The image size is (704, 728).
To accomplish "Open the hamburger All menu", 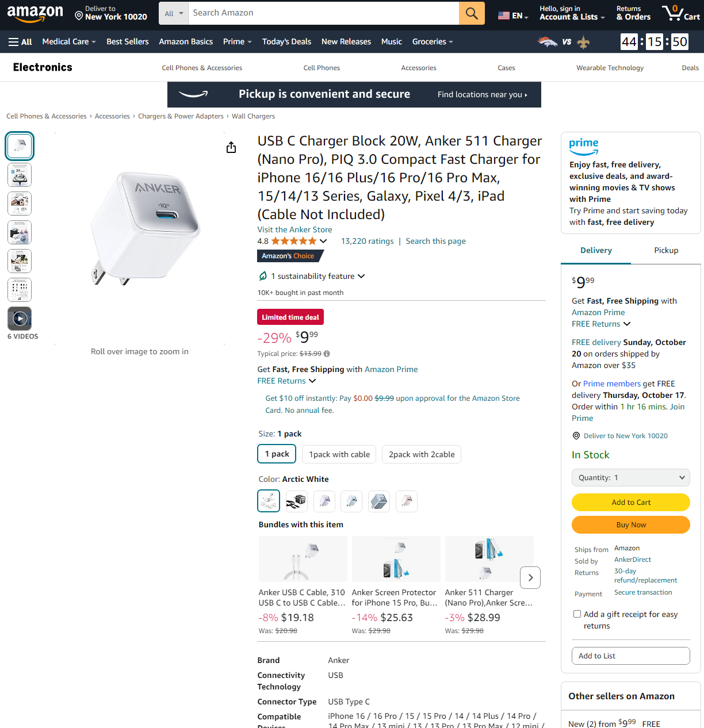I will [20, 42].
